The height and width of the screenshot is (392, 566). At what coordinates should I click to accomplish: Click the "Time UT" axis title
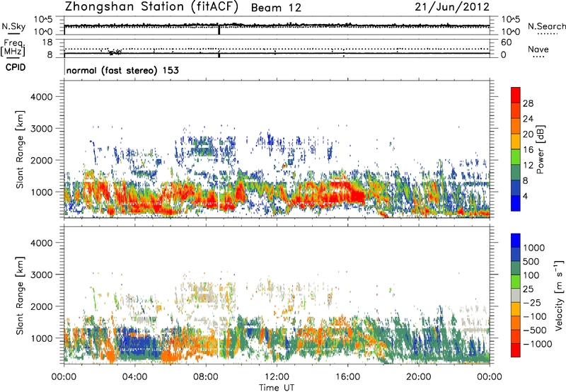pos(277,388)
